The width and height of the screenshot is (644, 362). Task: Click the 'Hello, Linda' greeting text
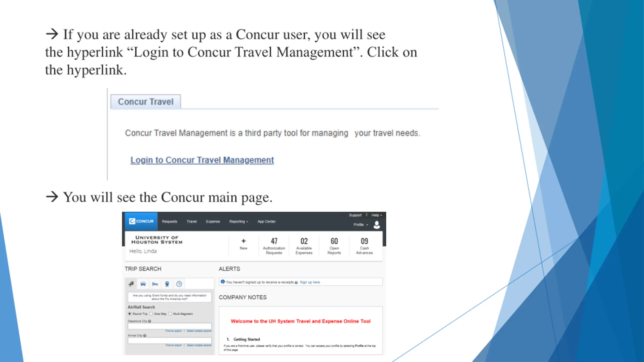[143, 251]
